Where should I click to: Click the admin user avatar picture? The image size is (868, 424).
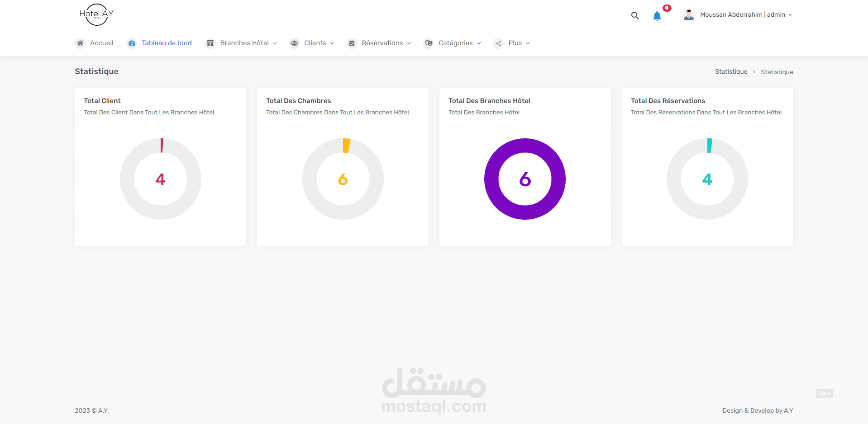[689, 15]
